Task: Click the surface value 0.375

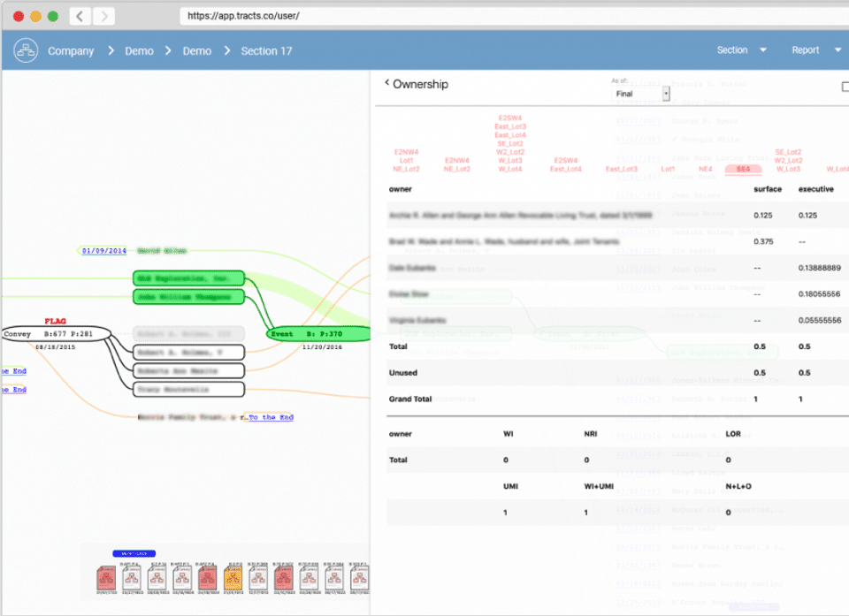Action: [763, 241]
